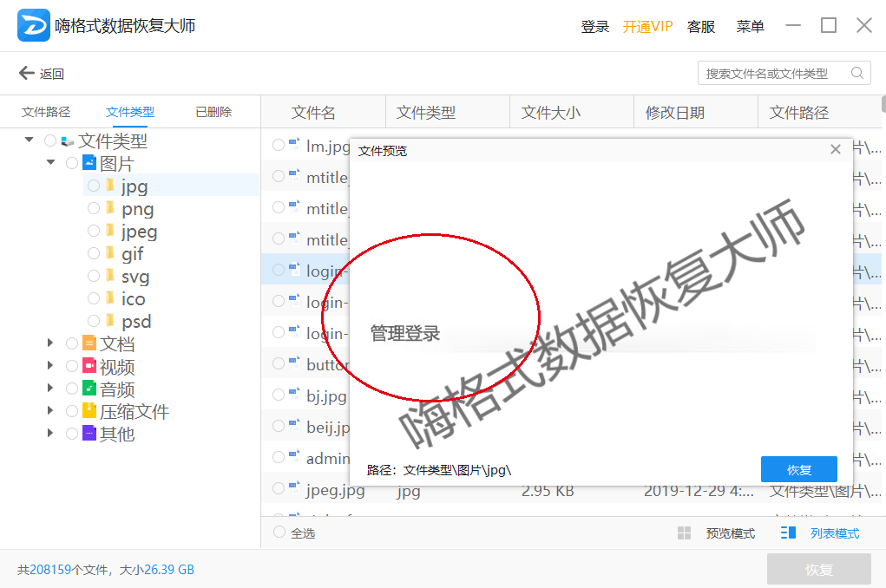Viewport: 886px width, 588px height.
Task: Click the blue 恢复 button in preview
Action: [x=799, y=469]
